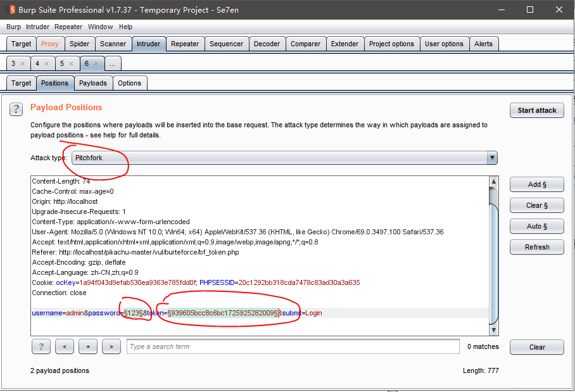
Task: Click the '0 matches' label
Action: pos(483,346)
